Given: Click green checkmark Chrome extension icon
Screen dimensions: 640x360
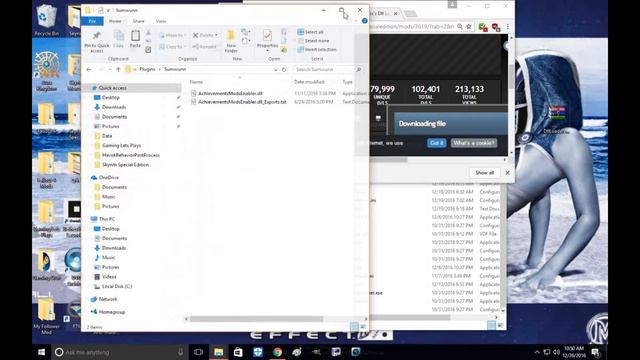Looking at the screenshot, I should click(x=482, y=27).
